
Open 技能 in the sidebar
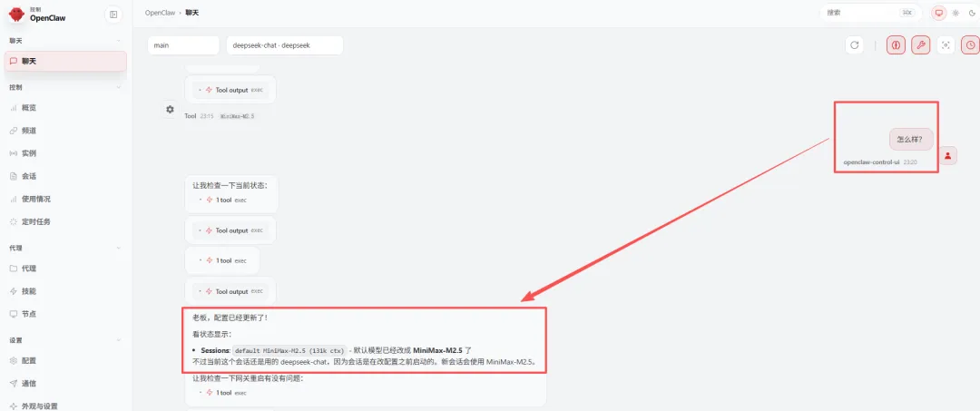point(65,291)
